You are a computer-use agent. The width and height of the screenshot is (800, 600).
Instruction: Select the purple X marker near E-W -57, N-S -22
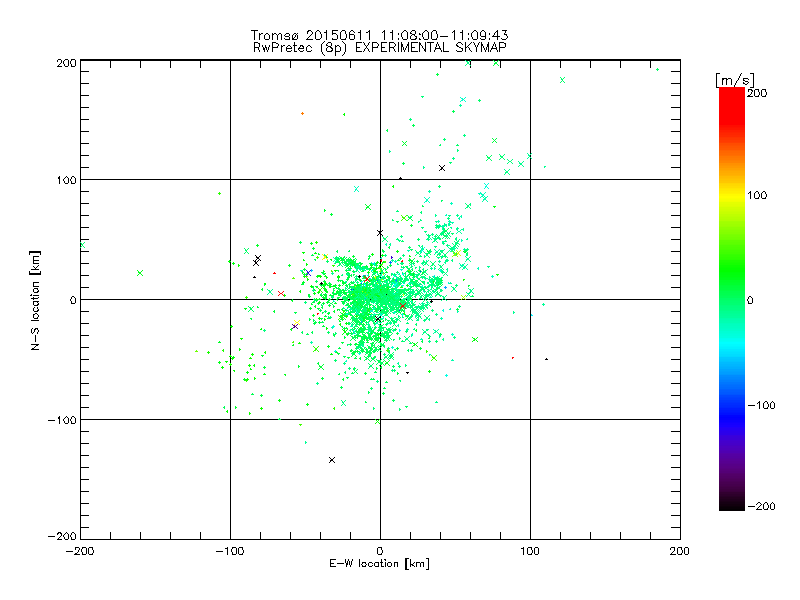click(294, 327)
